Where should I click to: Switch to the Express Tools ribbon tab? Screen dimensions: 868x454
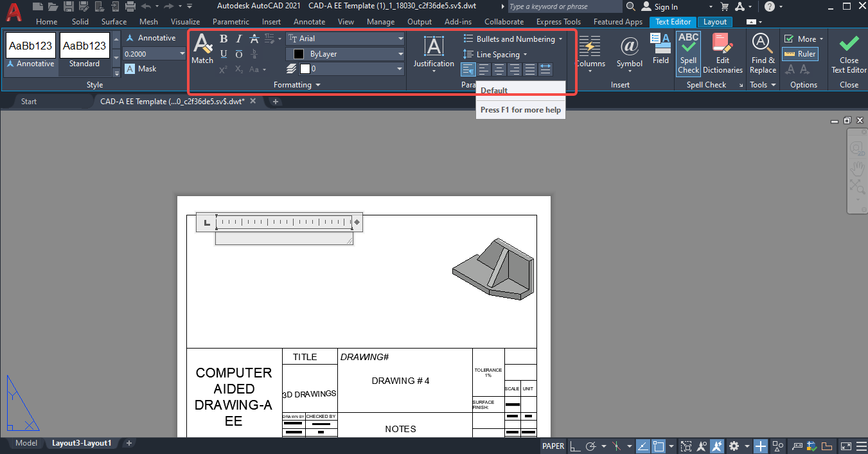pyautogui.click(x=558, y=21)
